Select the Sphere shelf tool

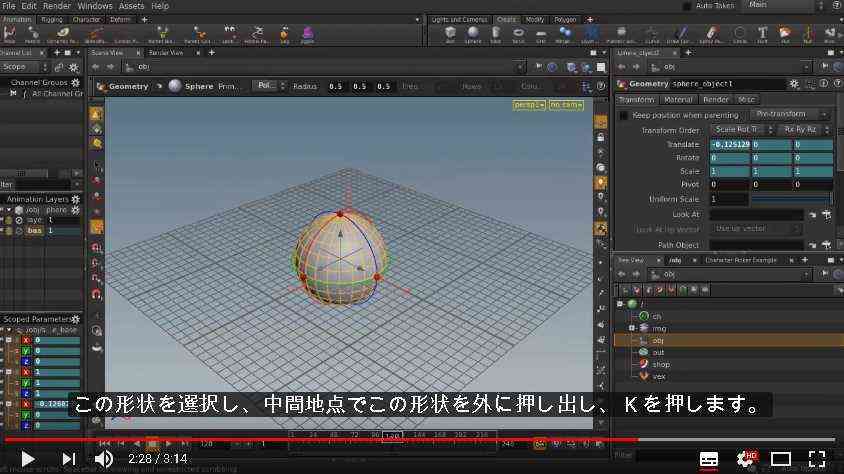click(473, 33)
